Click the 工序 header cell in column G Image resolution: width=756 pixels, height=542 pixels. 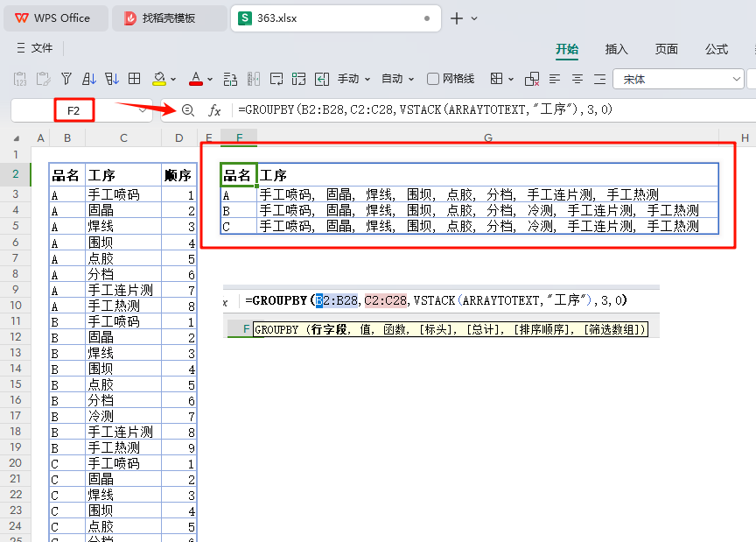coord(487,175)
